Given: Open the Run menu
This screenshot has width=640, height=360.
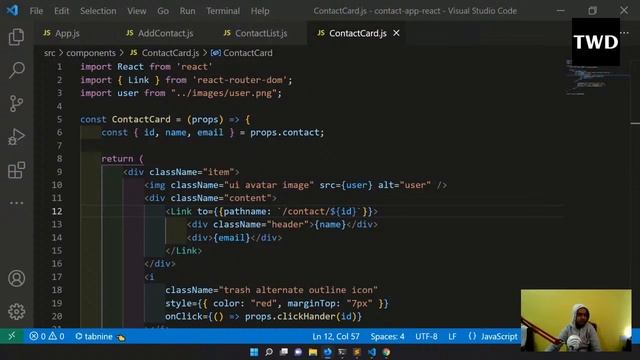Looking at the screenshot, I should 187,11.
